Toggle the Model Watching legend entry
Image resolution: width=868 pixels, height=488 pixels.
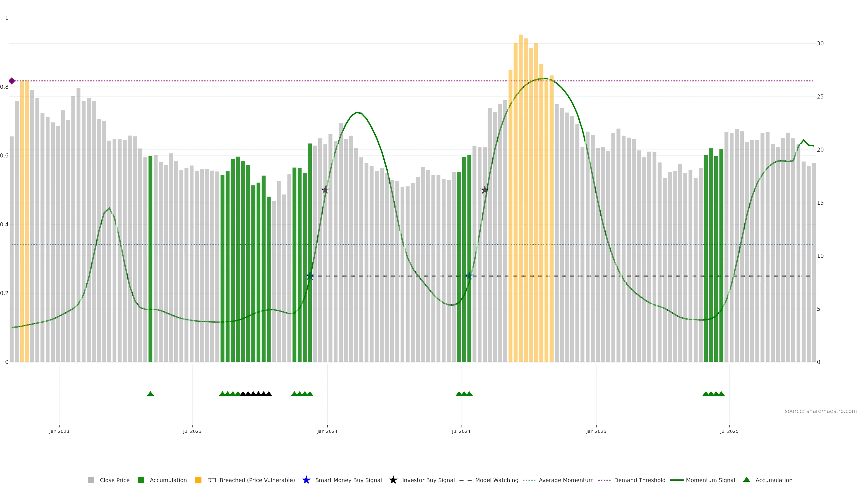click(x=496, y=480)
